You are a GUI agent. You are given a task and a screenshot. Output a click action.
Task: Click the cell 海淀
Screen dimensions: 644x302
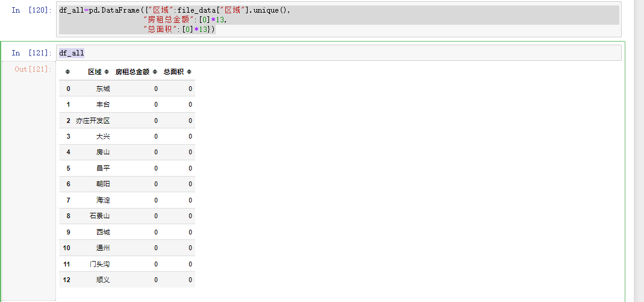coord(103,200)
